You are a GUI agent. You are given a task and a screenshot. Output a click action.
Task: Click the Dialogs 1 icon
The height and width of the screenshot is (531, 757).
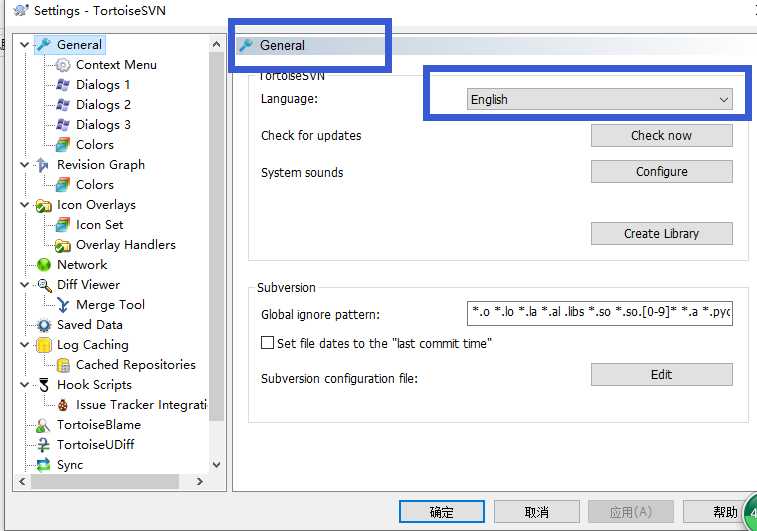[63, 85]
